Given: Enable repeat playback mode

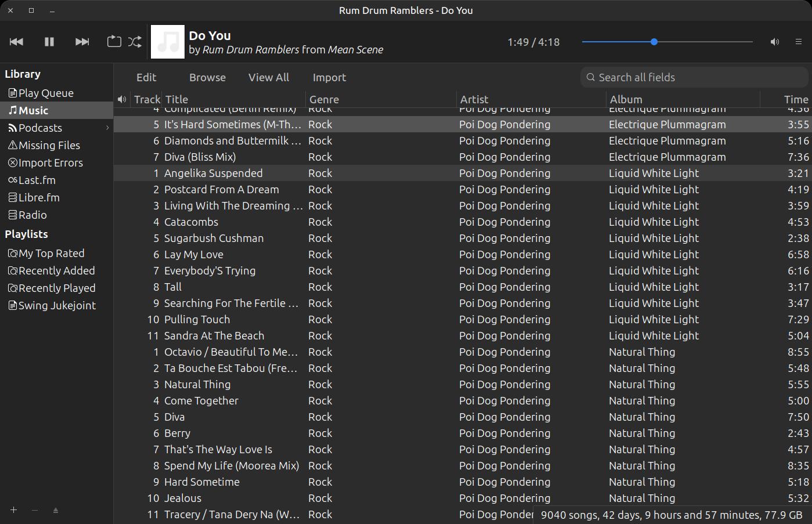Looking at the screenshot, I should [114, 42].
